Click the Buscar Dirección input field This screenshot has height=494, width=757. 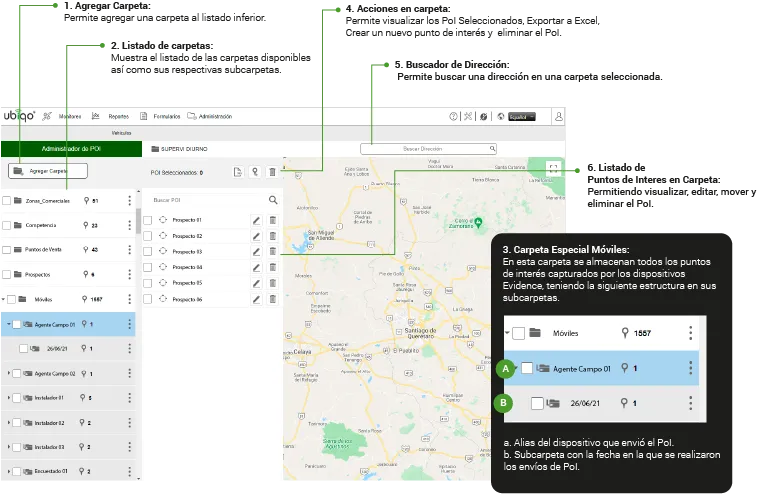point(428,149)
